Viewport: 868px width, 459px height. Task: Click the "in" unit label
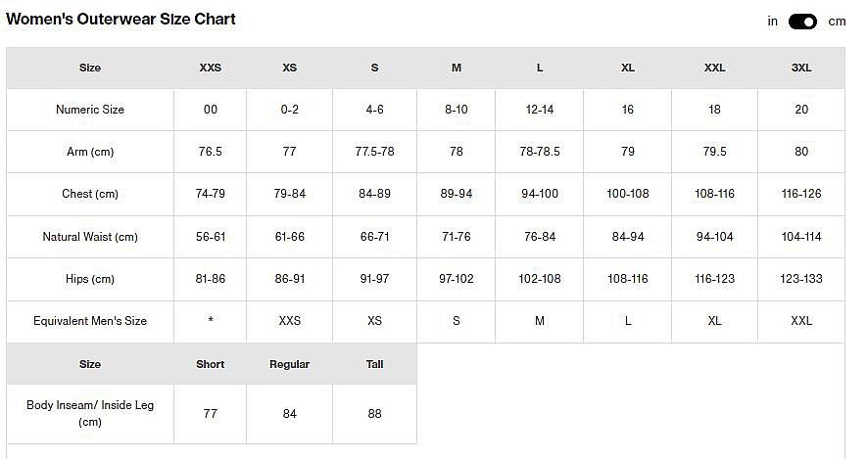(x=773, y=22)
